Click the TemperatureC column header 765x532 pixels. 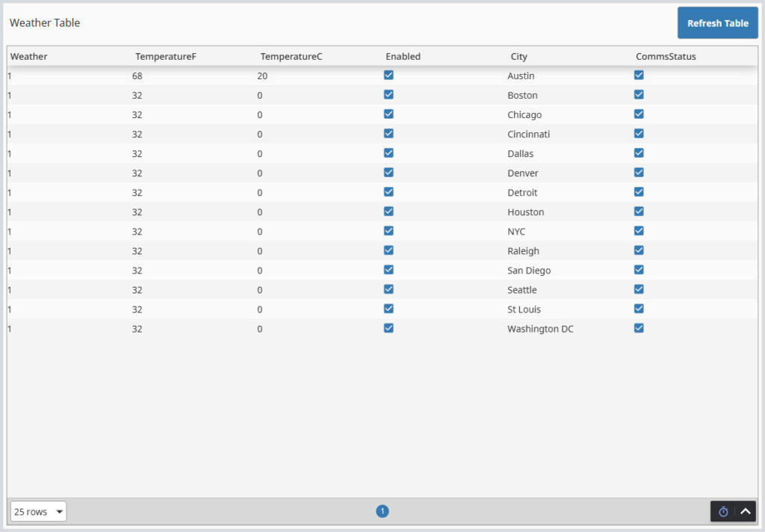[x=291, y=57]
